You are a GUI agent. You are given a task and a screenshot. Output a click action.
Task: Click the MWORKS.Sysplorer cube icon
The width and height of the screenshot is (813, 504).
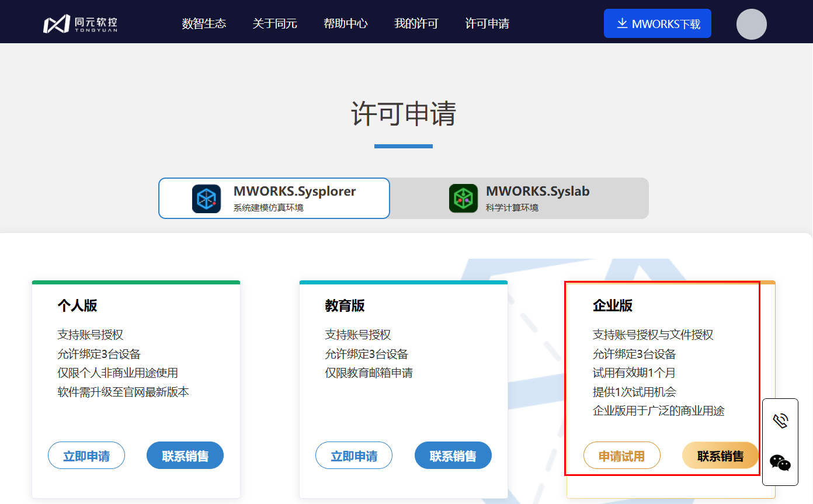pyautogui.click(x=207, y=199)
